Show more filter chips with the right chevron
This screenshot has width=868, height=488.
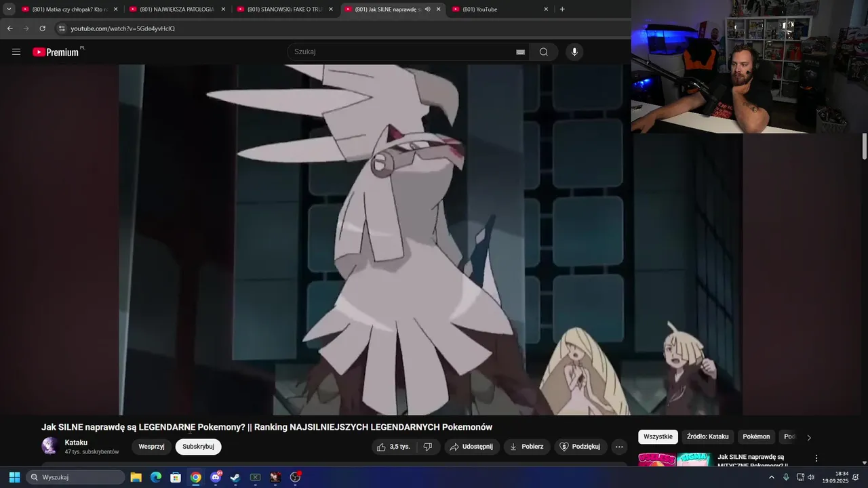pos(808,437)
